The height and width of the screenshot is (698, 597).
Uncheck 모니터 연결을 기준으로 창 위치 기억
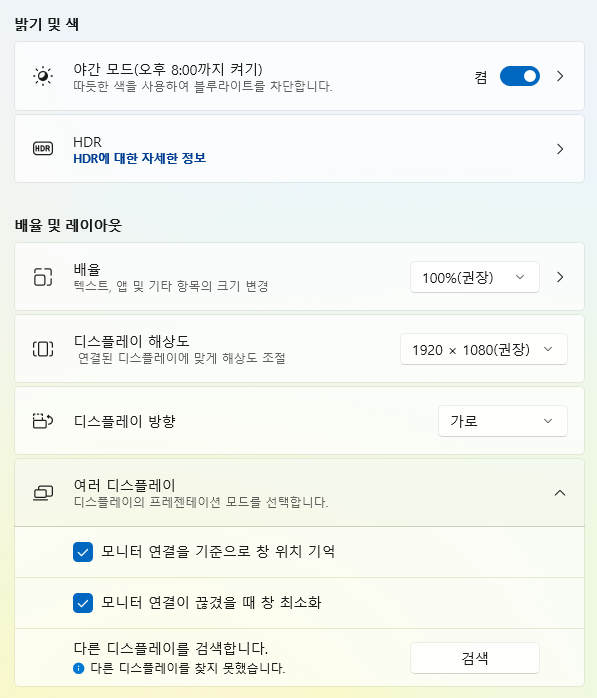click(x=83, y=552)
